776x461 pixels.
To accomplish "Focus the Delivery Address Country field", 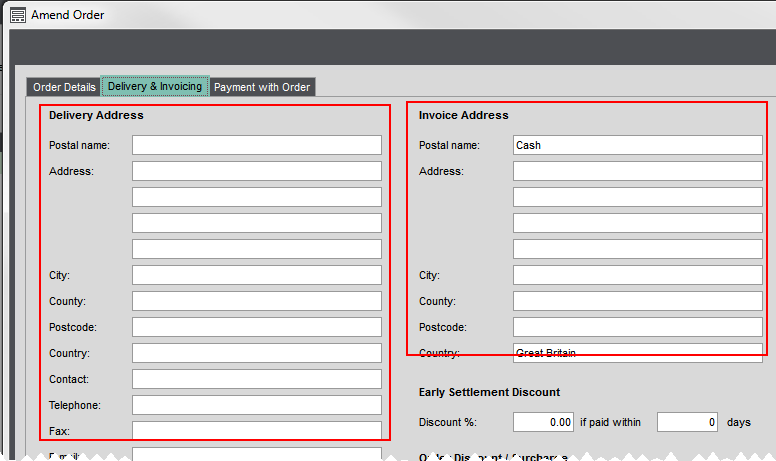I will tap(256, 353).
